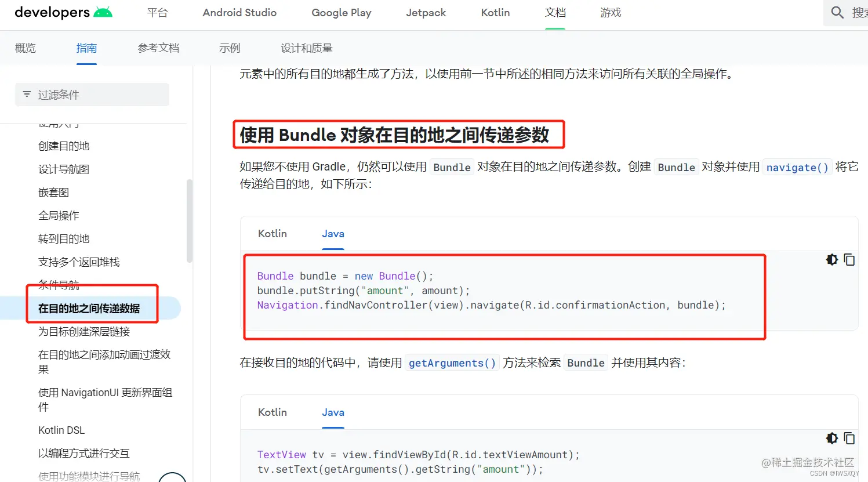Select Kotlin tab in first code block
This screenshot has height=482, width=868.
[273, 234]
